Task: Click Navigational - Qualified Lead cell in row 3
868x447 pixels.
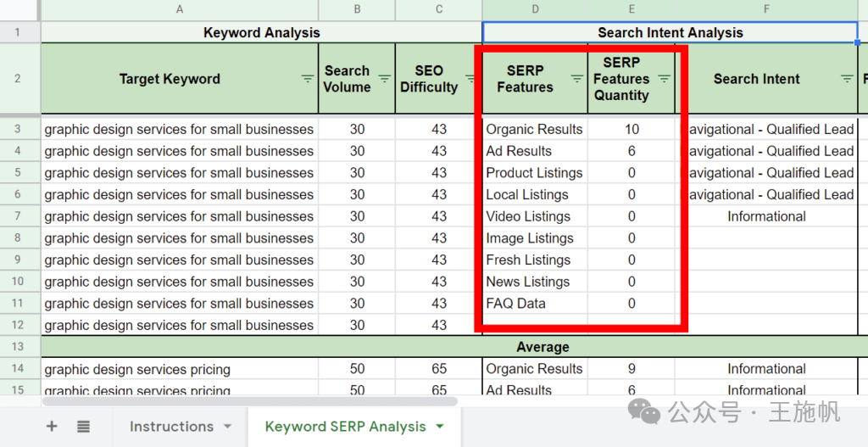Action: pos(766,129)
